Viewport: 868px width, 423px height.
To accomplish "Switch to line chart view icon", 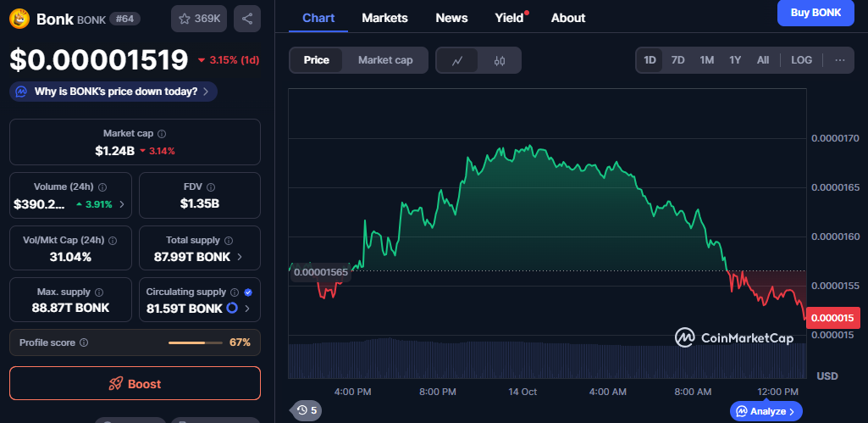I will (457, 60).
